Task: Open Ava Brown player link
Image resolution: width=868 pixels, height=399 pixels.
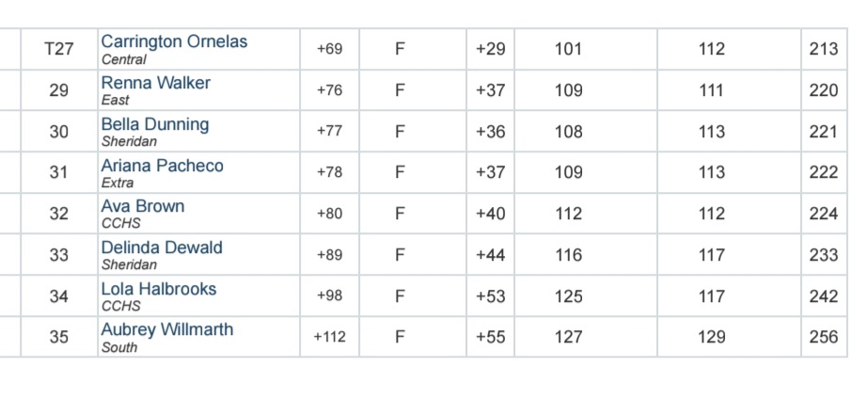Action: pos(143,206)
